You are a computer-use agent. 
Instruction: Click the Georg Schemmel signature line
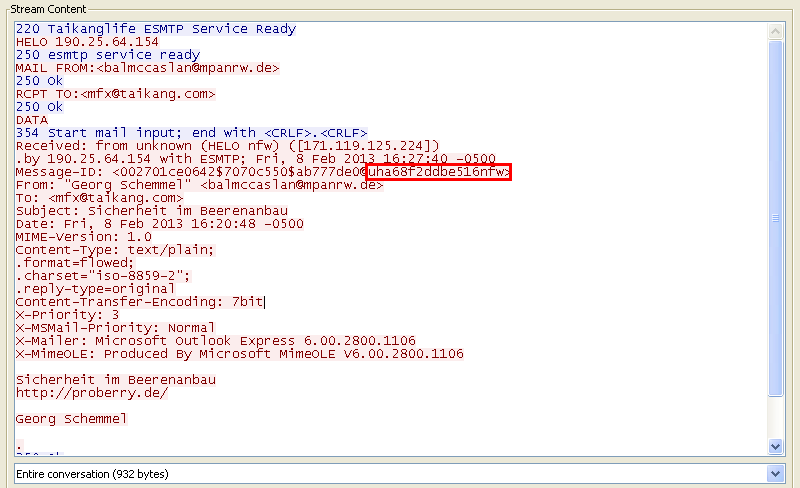(x=71, y=419)
